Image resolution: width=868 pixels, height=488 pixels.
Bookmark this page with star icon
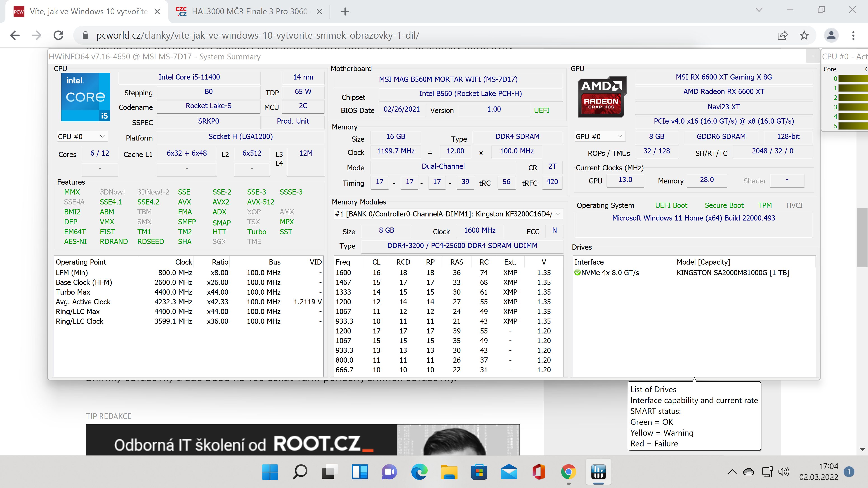(804, 35)
